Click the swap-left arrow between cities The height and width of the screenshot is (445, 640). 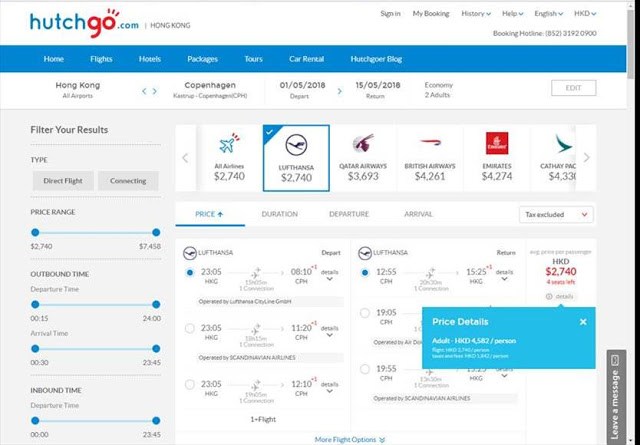tap(144, 91)
